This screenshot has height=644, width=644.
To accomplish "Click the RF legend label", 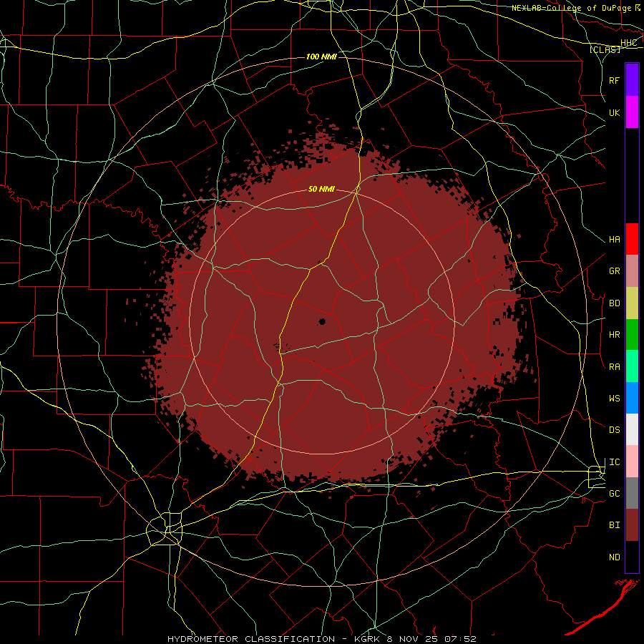I will click(614, 80).
